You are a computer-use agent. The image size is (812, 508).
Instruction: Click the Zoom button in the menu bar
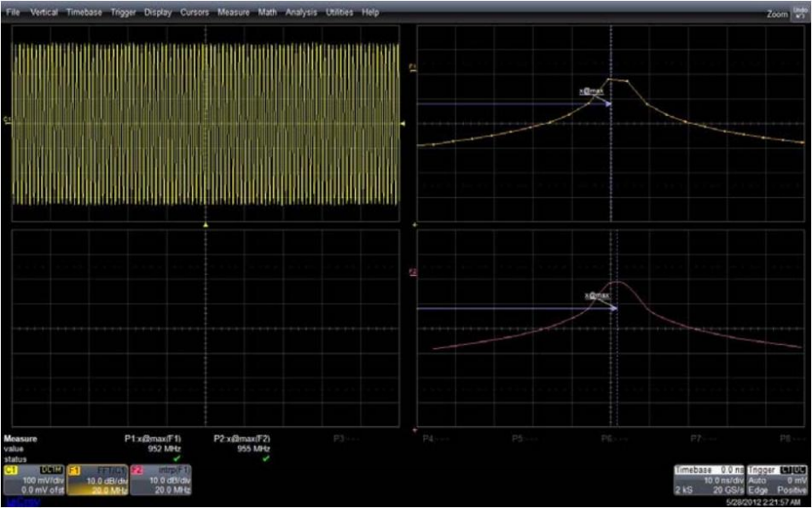coord(776,14)
